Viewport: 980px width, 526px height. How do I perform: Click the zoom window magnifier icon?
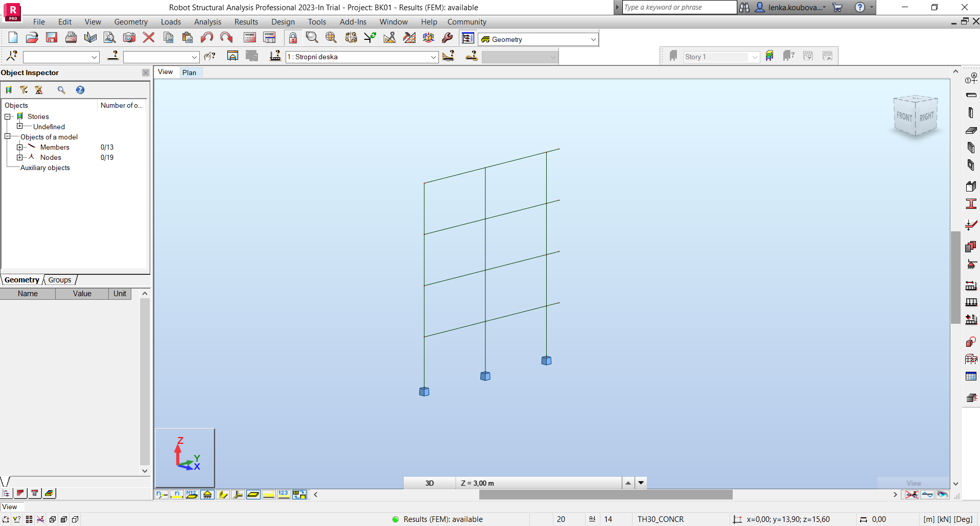[312, 37]
